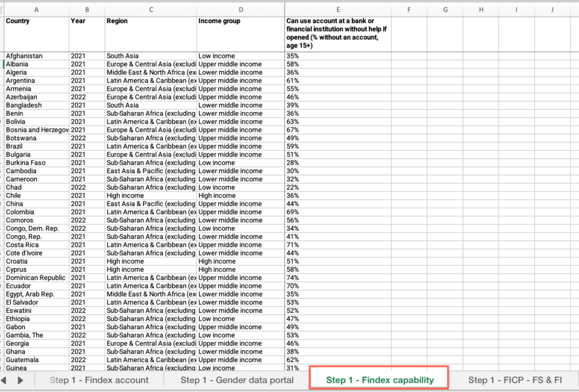The height and width of the screenshot is (392, 579).
Task: Select the 22% value for Chad
Action: tap(338, 187)
